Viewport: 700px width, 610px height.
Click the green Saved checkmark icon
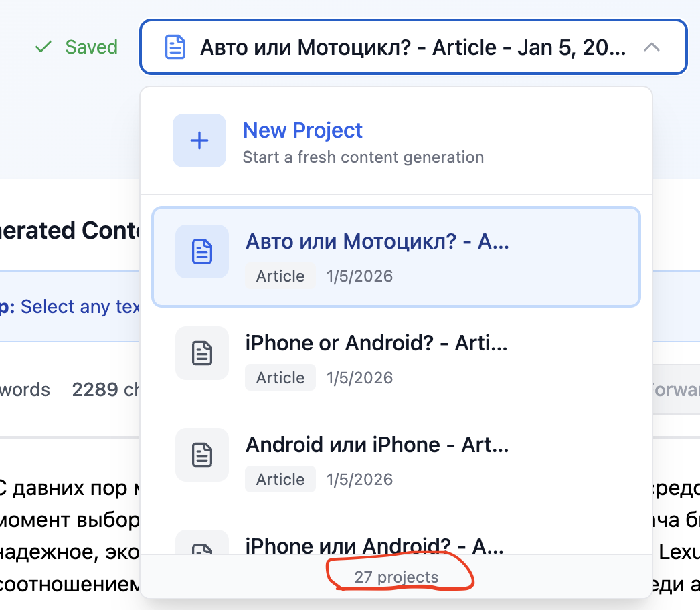(43, 47)
